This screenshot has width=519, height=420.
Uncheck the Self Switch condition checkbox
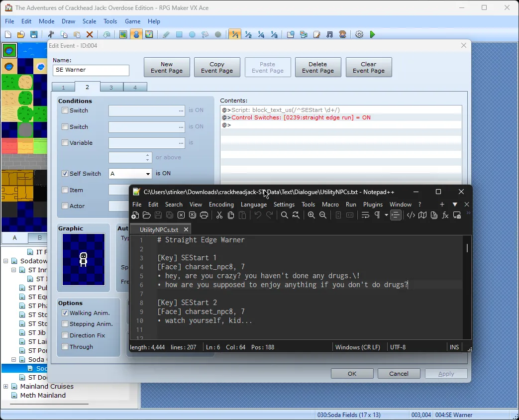(65, 174)
